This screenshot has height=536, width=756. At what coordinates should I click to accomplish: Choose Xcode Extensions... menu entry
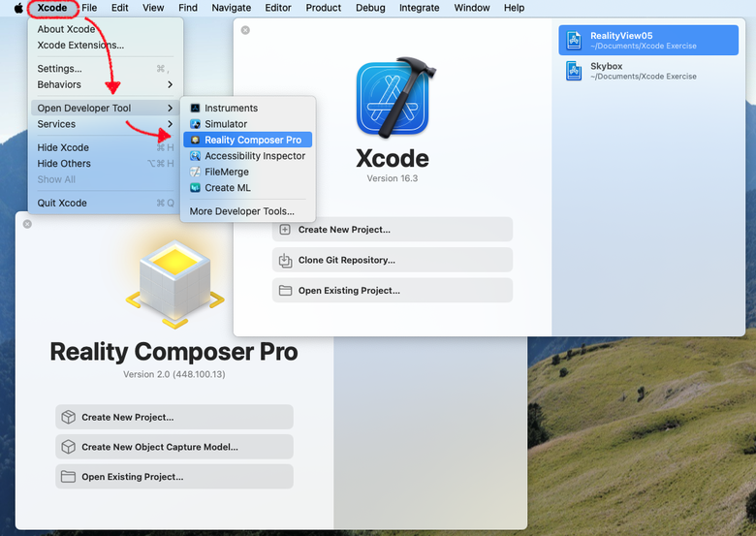[x=106, y=45]
